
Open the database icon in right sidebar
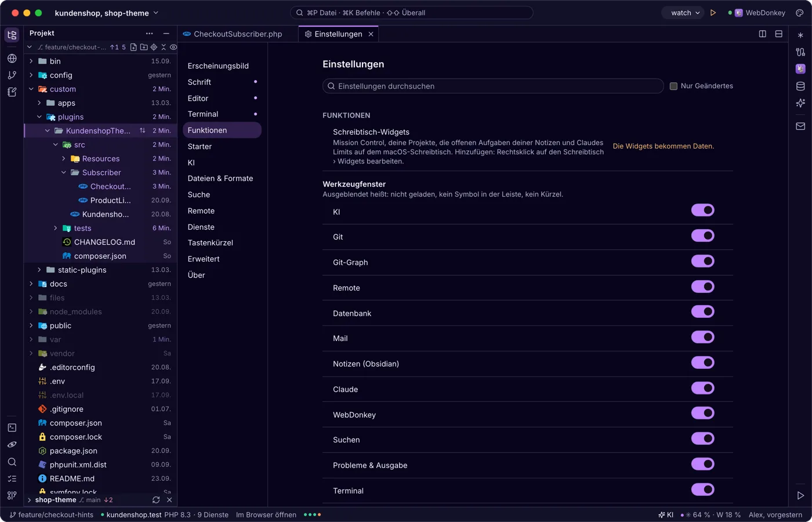click(800, 86)
